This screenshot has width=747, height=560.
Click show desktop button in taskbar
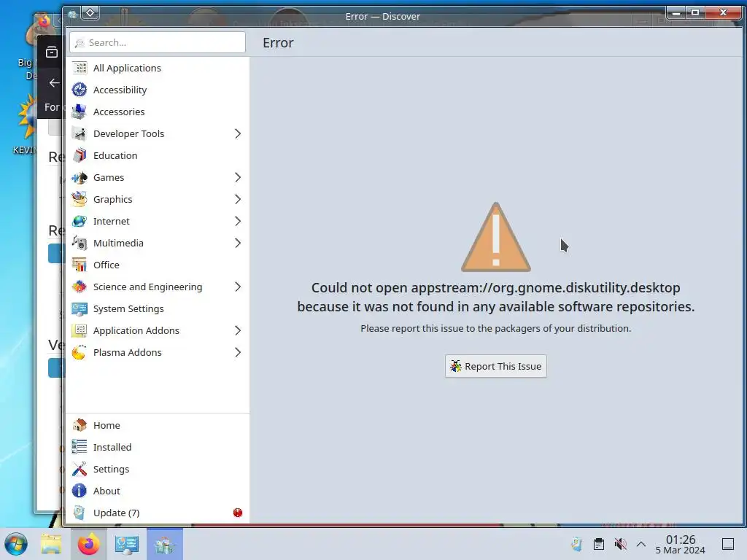pyautogui.click(x=728, y=544)
